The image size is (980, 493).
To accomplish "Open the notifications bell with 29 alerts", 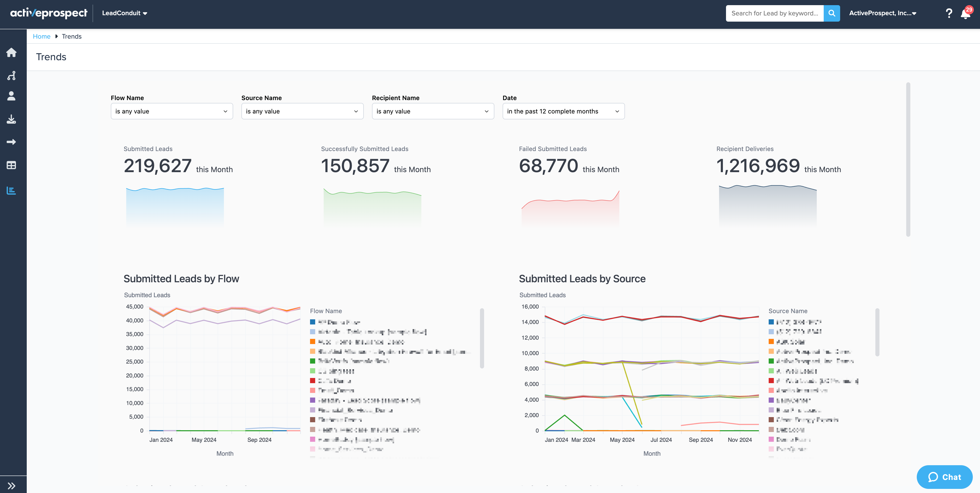I will [x=966, y=14].
